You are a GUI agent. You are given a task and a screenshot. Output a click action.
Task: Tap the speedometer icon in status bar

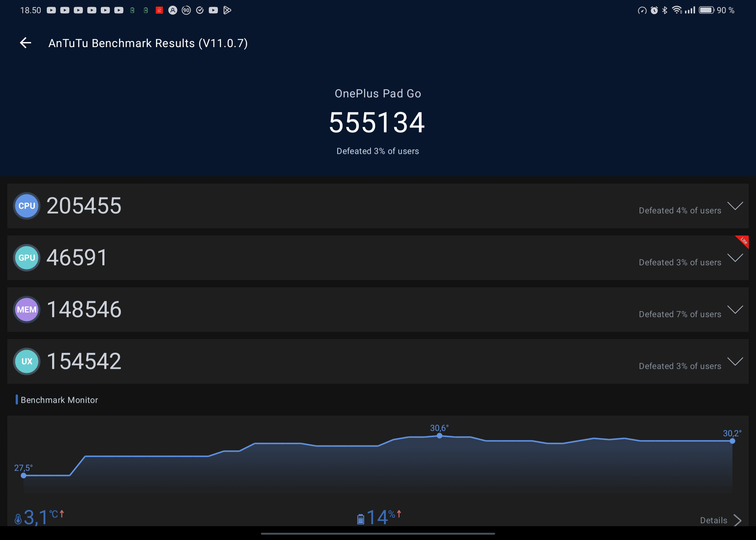tap(642, 10)
